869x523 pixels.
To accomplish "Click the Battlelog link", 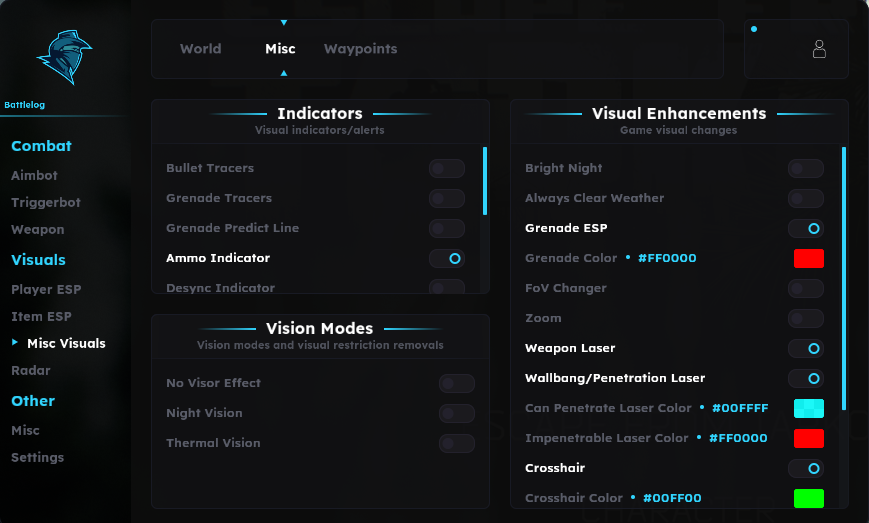I will 24,105.
